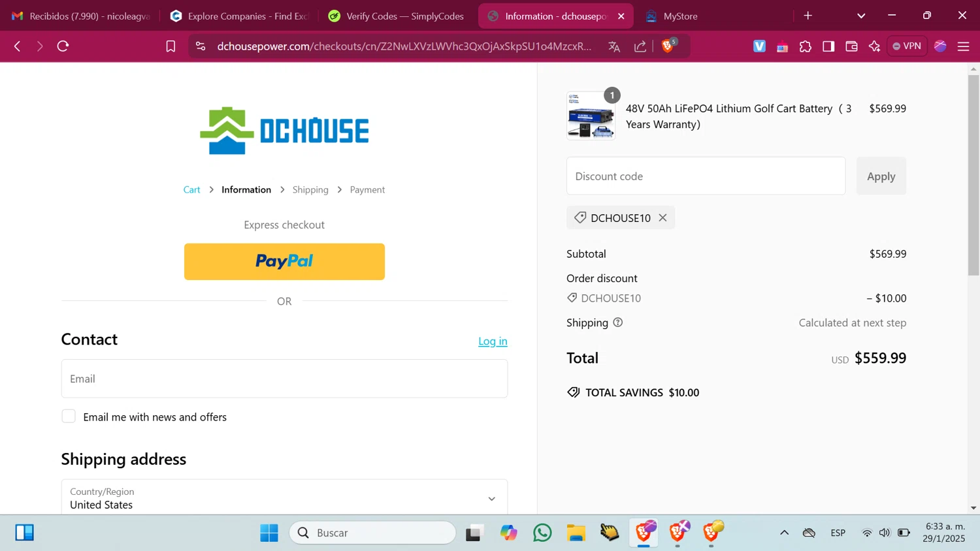980x551 pixels.
Task: Show hidden system tray icons
Action: click(784, 533)
